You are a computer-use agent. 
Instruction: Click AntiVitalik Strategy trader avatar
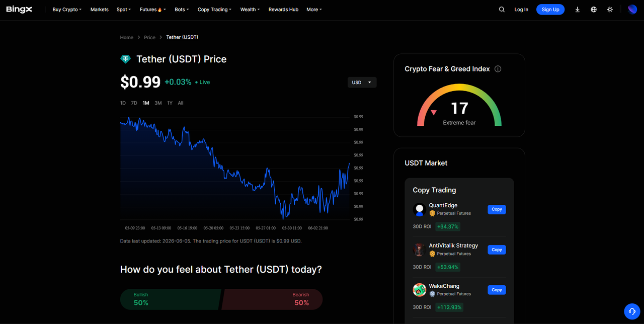pyautogui.click(x=420, y=250)
